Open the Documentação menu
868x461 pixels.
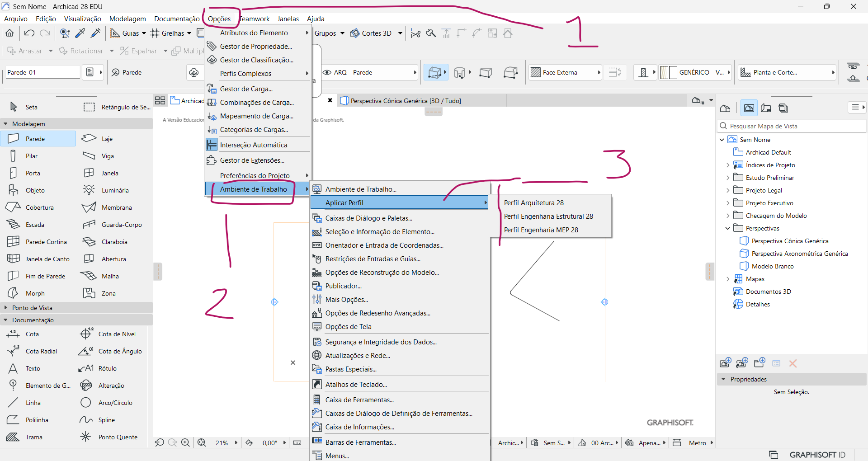tap(176, 19)
